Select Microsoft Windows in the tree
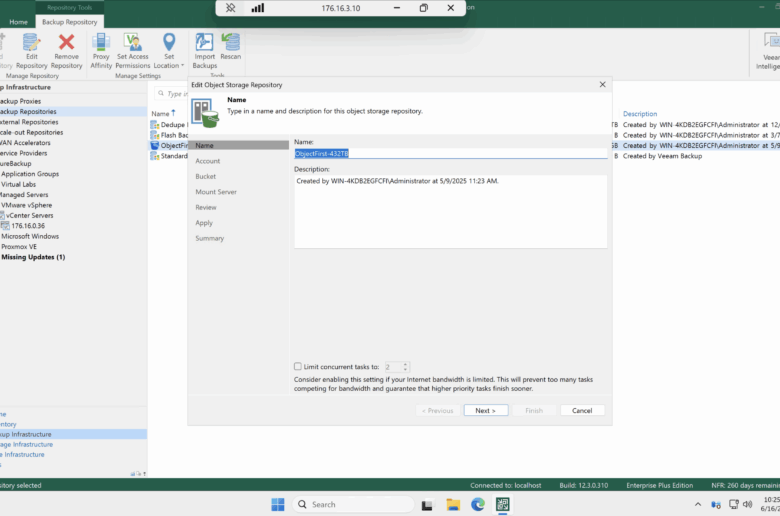This screenshot has height=516, width=780. coord(30,236)
